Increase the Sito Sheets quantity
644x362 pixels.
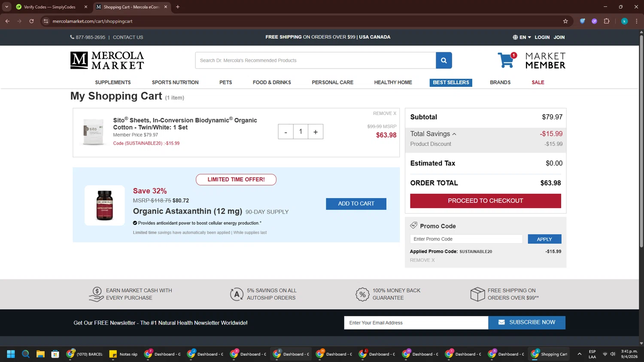[x=316, y=132]
